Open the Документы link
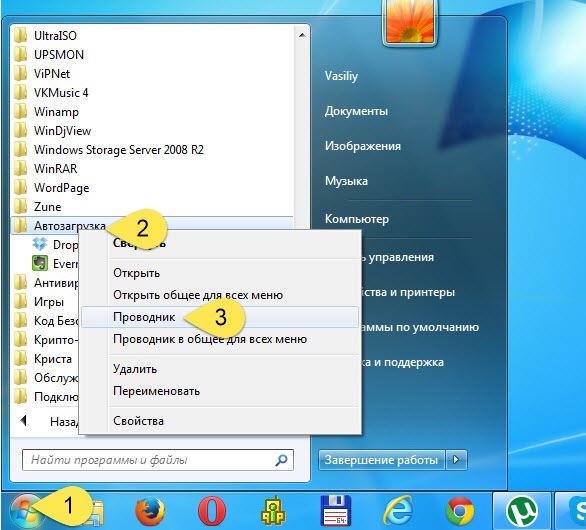 pyautogui.click(x=356, y=111)
